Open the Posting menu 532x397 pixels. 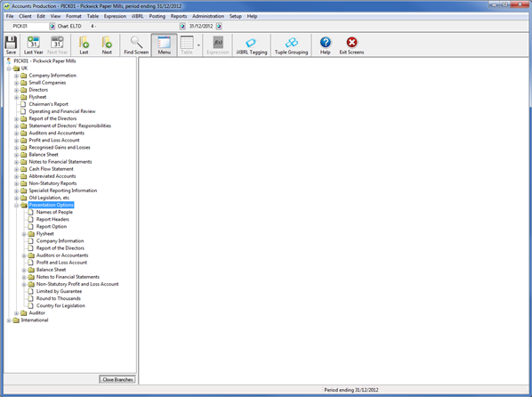[x=157, y=16]
